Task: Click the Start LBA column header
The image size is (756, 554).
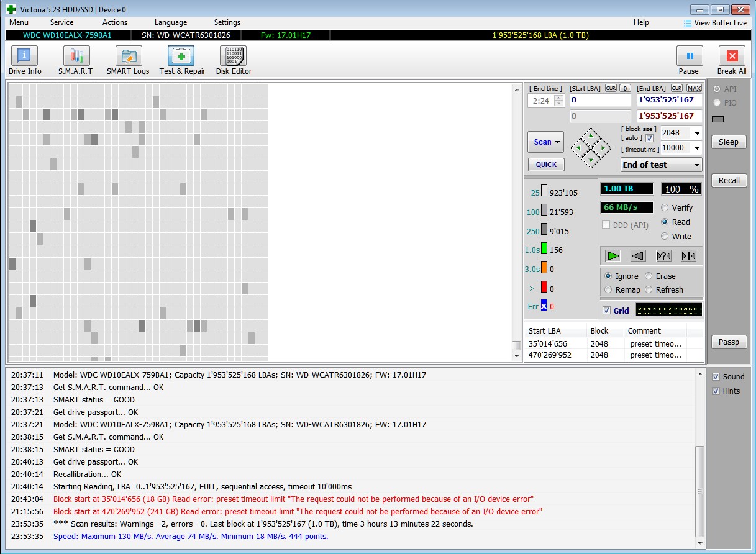Action: click(555, 330)
